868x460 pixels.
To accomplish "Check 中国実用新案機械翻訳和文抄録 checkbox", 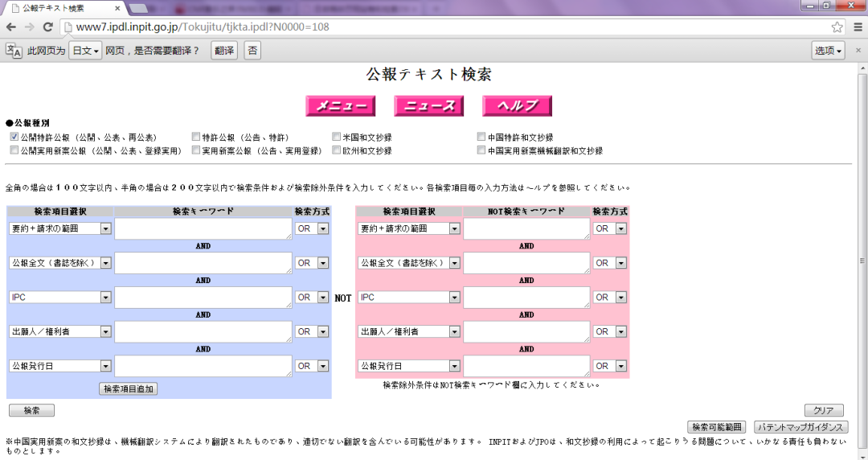I will (x=481, y=150).
